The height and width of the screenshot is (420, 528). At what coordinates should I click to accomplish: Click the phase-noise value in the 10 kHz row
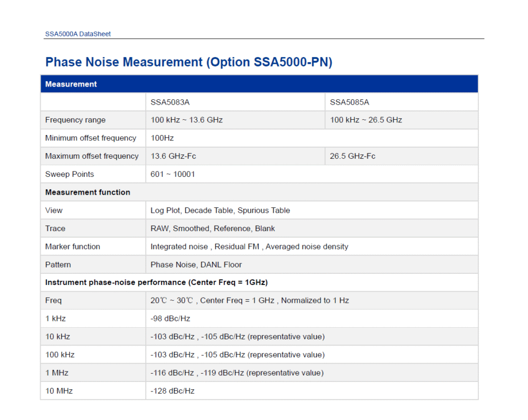point(238,337)
